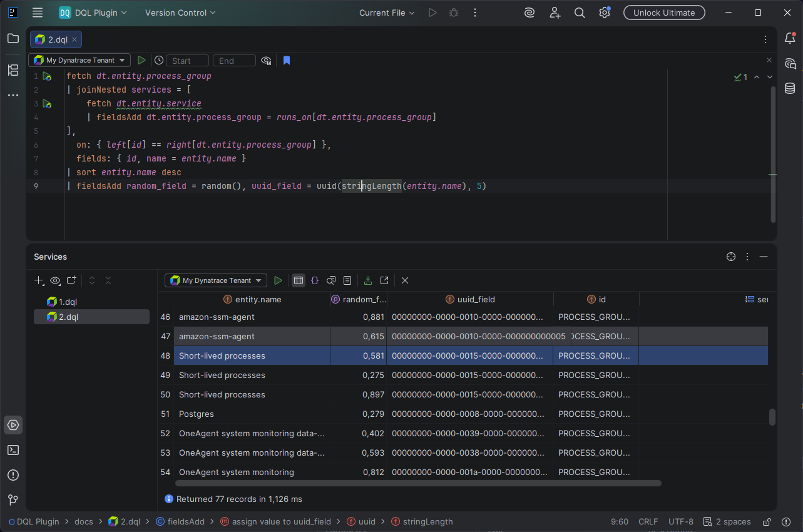Download the query results
This screenshot has height=532, width=803.
367,280
